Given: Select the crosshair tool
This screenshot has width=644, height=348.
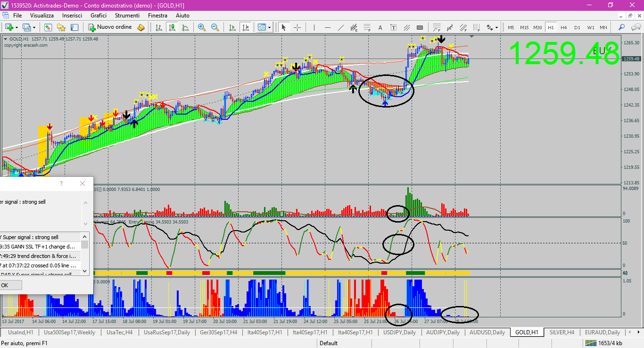Looking at the screenshot, I should (x=297, y=27).
